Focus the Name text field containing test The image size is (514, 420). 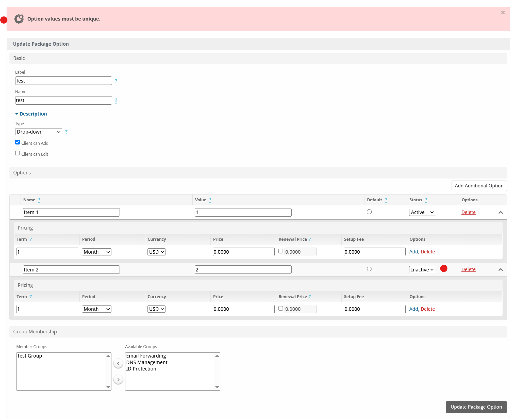coord(63,100)
